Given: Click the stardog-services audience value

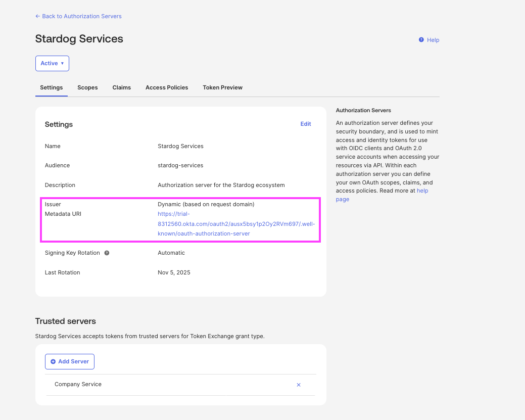Looking at the screenshot, I should 180,165.
